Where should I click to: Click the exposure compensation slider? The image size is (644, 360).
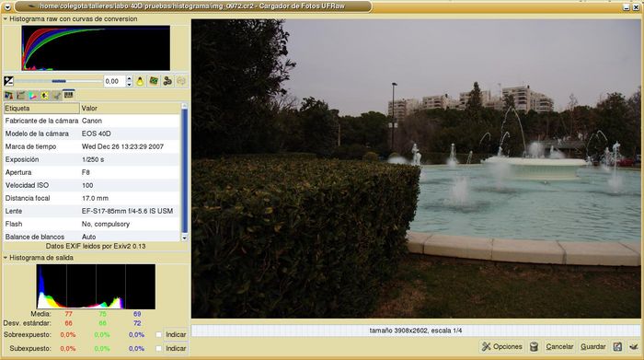tap(58, 81)
